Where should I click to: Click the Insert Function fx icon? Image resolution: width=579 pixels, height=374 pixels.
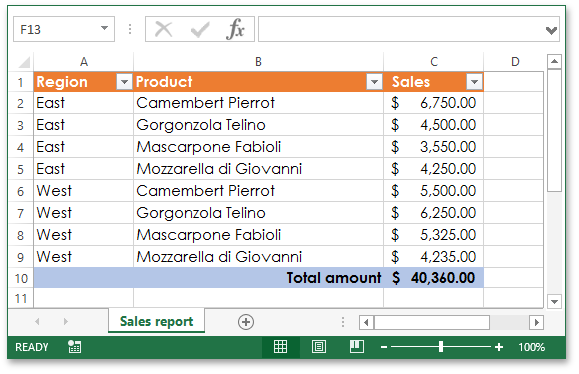[236, 29]
